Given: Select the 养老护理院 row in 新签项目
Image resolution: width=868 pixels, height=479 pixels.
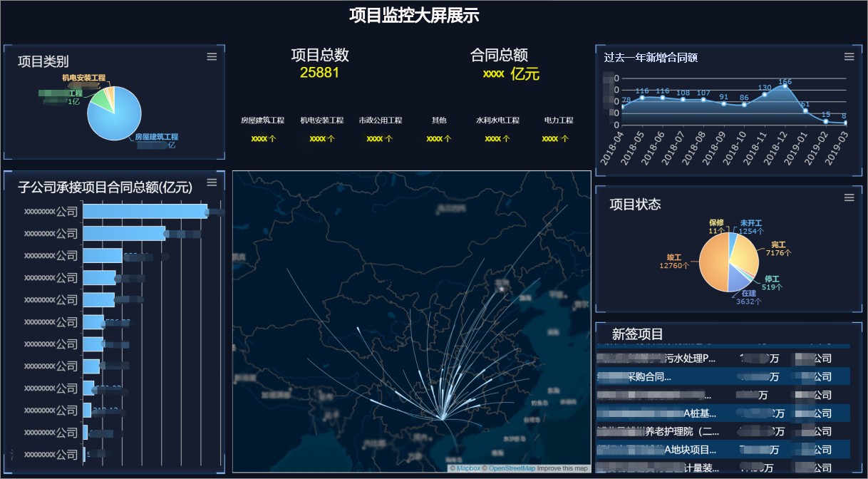Looking at the screenshot, I should pos(723,431).
